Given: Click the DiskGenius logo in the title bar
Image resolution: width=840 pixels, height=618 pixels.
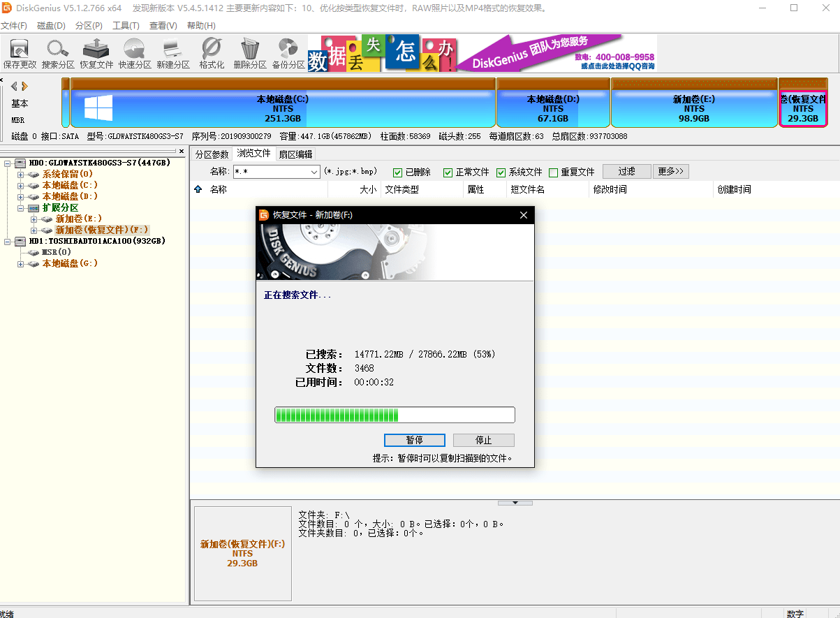Looking at the screenshot, I should [x=7, y=8].
